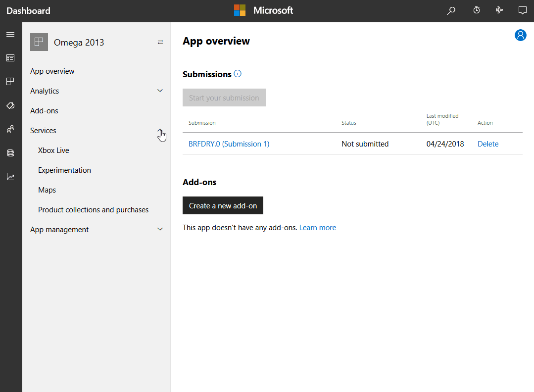Open the feedback chat bubble icon
The height and width of the screenshot is (392, 534).
click(x=523, y=10)
